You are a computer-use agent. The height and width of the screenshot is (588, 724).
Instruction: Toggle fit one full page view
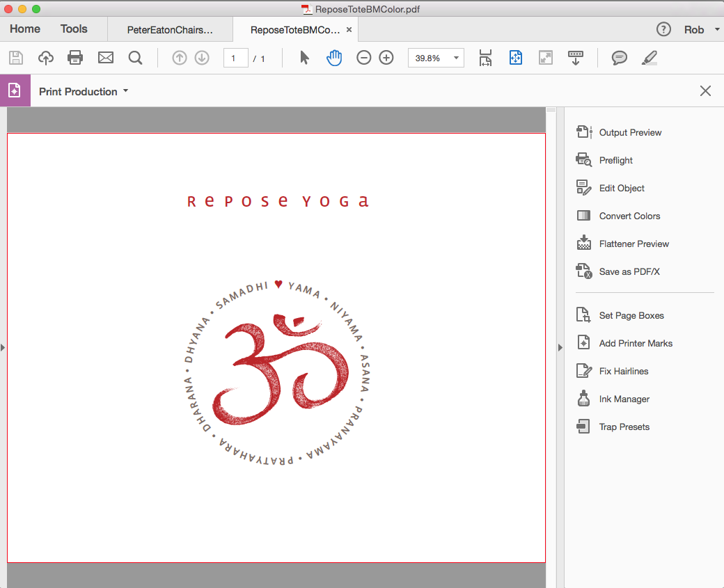(516, 58)
